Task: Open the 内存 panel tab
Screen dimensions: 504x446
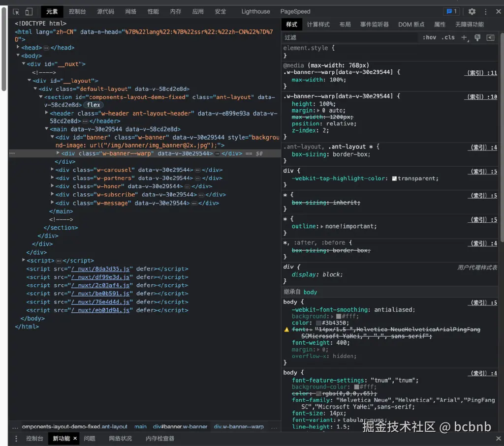Action: pos(176,12)
